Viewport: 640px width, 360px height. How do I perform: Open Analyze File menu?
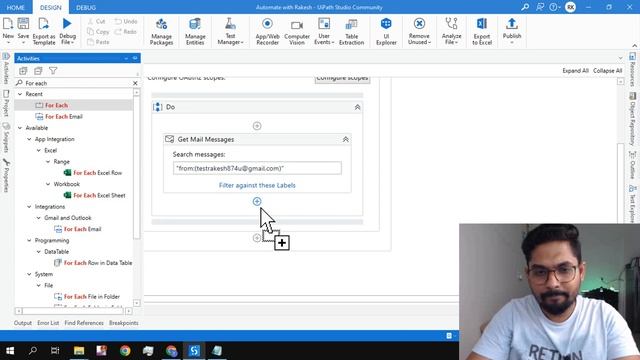451,31
